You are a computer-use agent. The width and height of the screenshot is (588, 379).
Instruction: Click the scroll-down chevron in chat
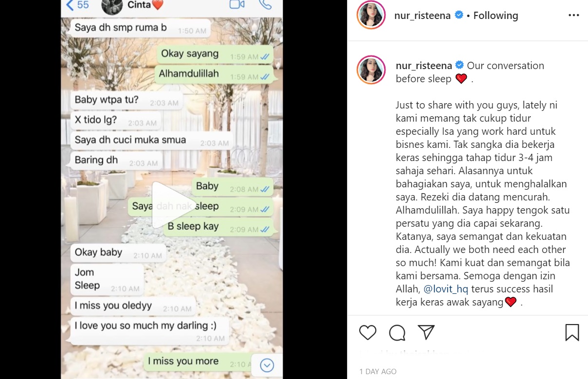(267, 365)
